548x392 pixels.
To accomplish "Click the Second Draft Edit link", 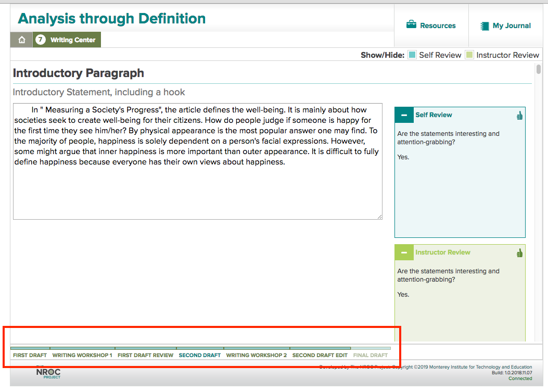I will (x=320, y=355).
